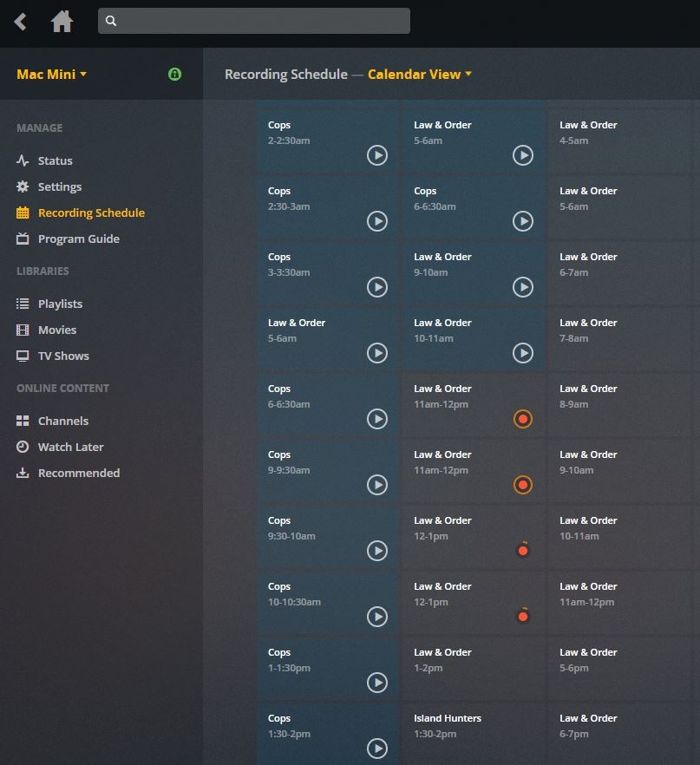Click the Settings gear icon

point(23,186)
